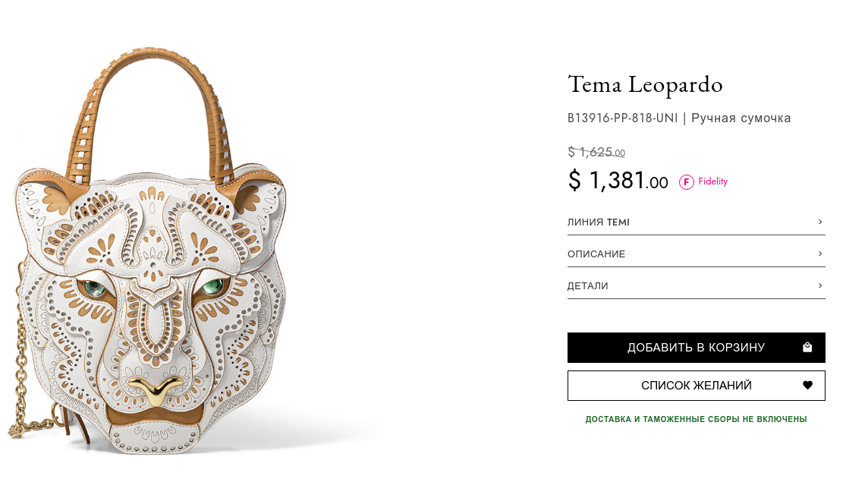Expand the ЛИНИЯ TEMI section
This screenshot has height=498, width=868.
click(x=599, y=222)
